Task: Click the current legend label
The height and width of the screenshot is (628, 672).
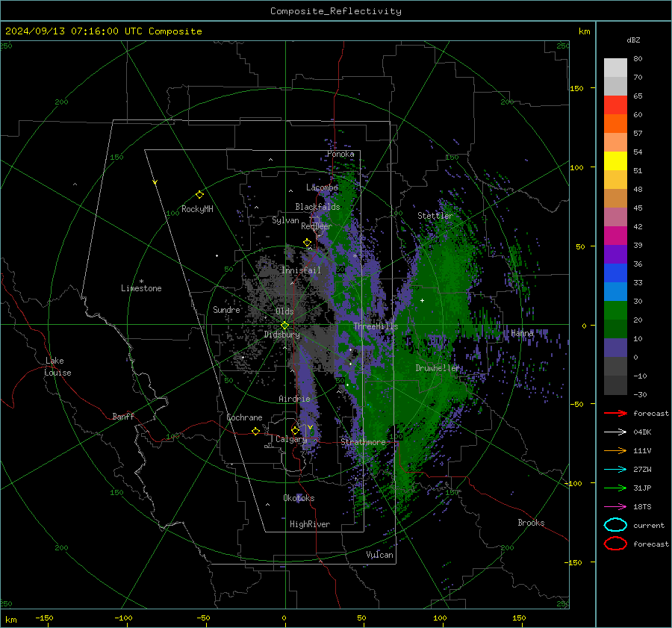Action: click(x=649, y=525)
